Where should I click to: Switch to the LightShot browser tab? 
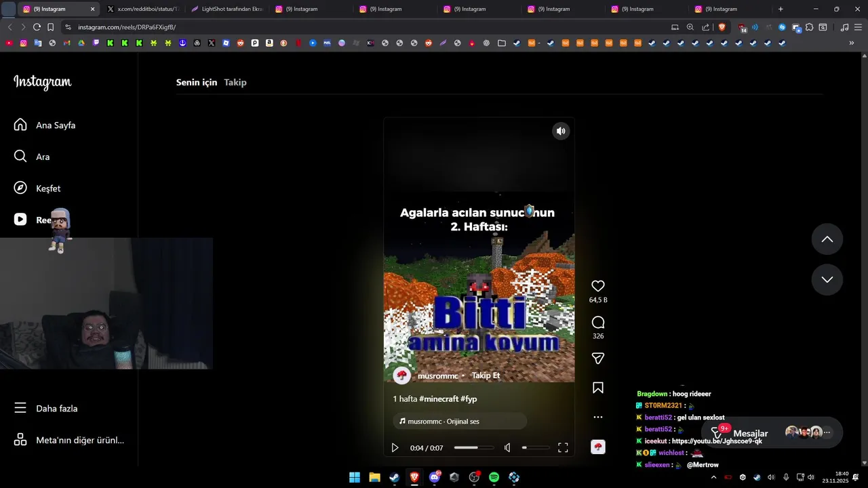(x=227, y=9)
